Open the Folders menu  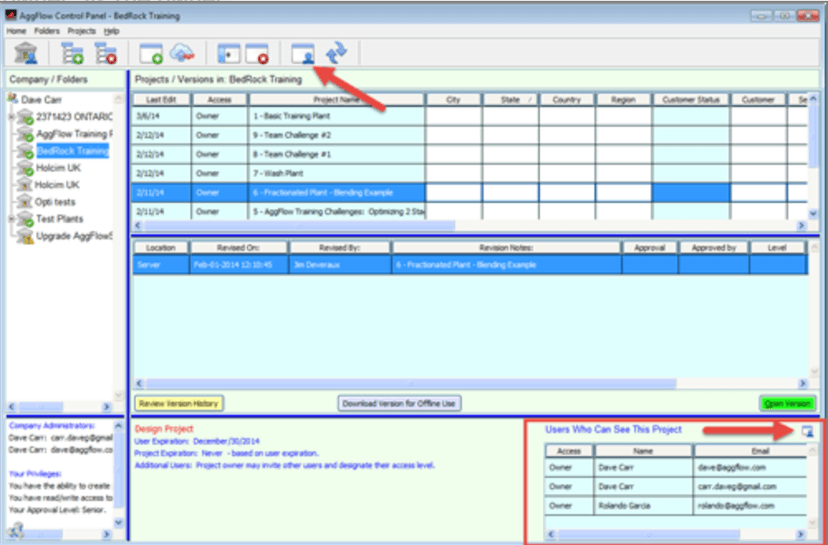(46, 31)
